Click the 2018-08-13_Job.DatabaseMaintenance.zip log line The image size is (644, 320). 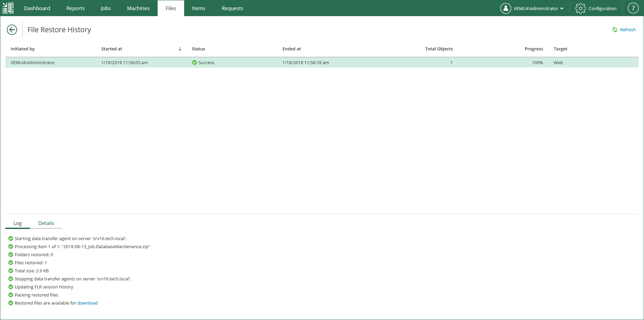click(x=82, y=246)
